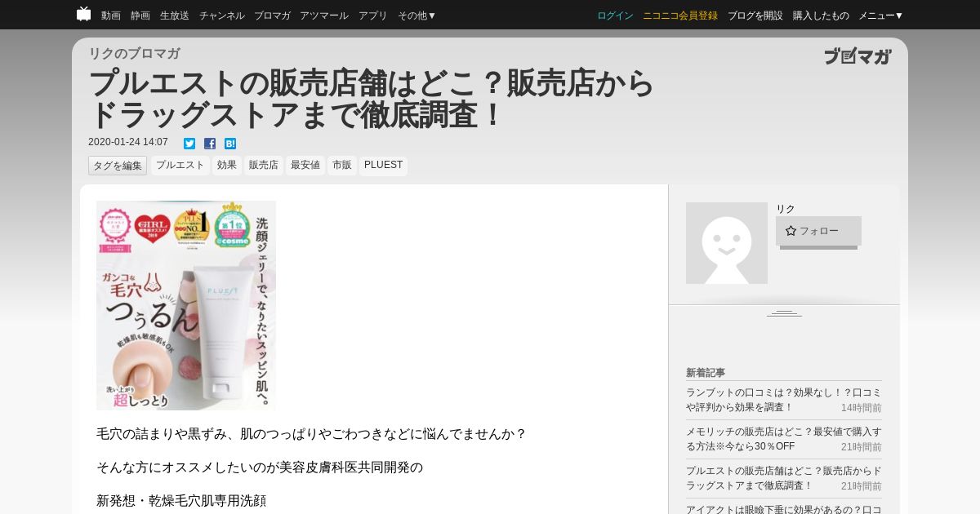Click the タグを編集 button
Image resolution: width=980 pixels, height=514 pixels.
pos(118,166)
